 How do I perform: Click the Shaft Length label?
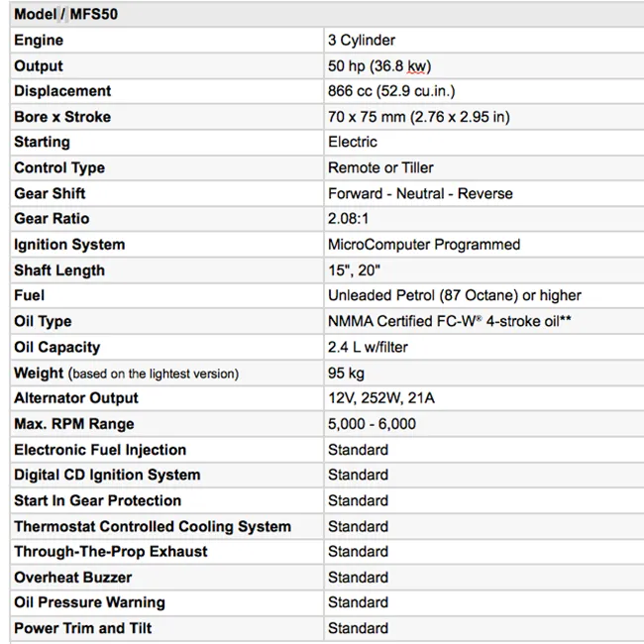59,270
